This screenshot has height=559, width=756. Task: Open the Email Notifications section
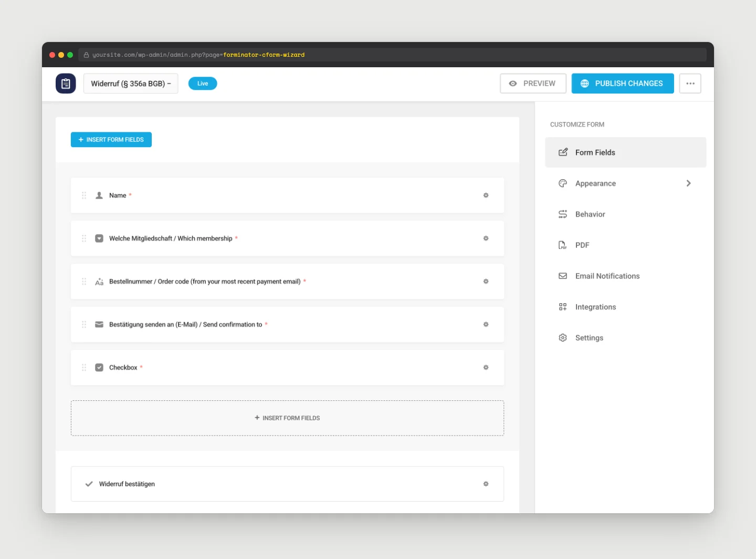[626, 276]
